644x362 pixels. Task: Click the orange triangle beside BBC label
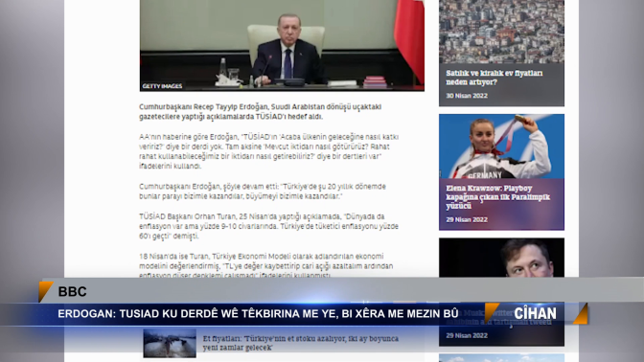[46, 291]
